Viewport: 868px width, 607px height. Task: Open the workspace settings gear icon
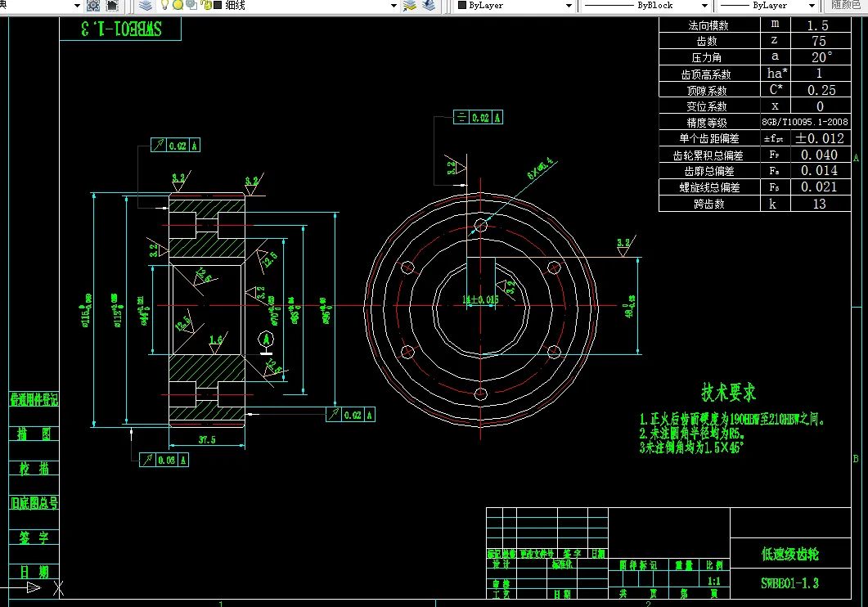93,6
